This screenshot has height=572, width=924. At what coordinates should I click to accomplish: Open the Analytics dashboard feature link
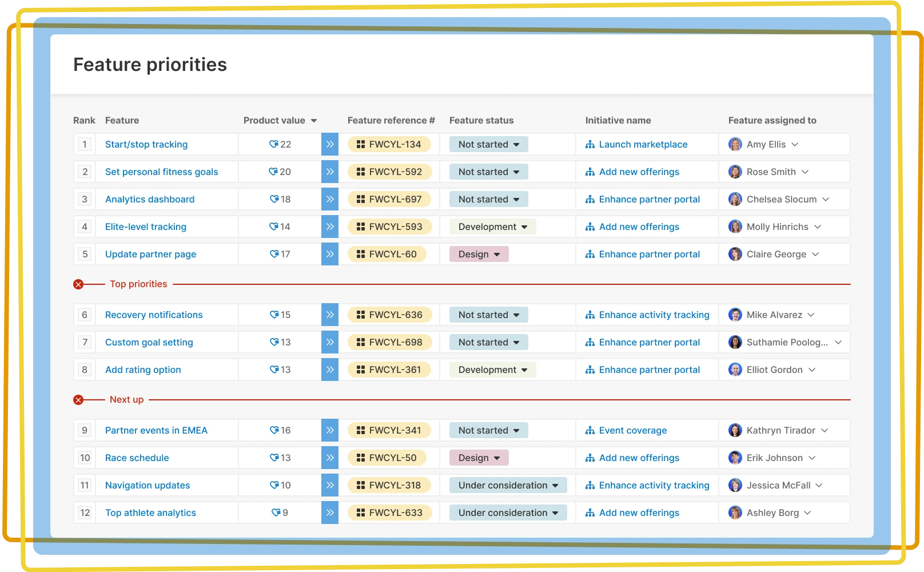(150, 199)
